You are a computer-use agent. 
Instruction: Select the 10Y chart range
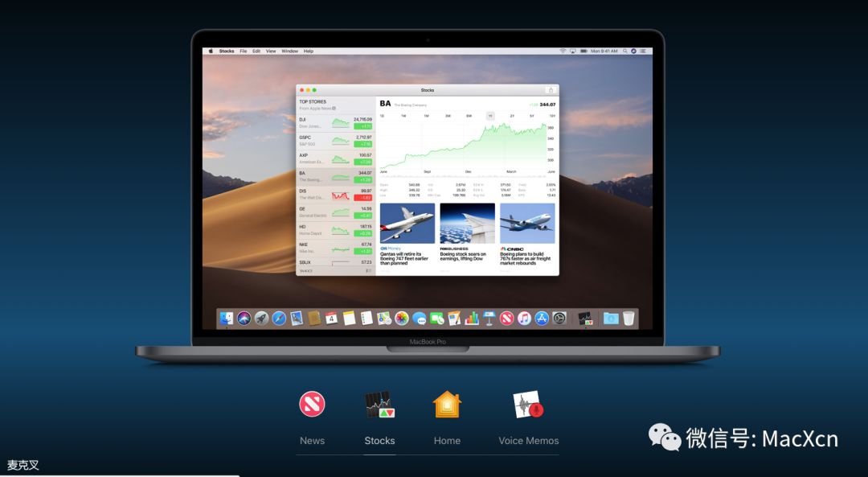coord(552,116)
